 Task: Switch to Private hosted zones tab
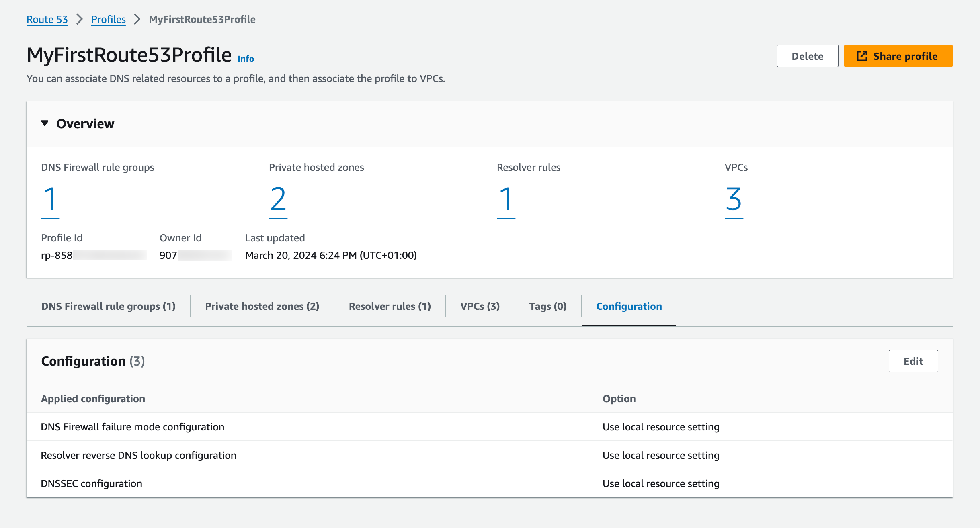point(262,306)
